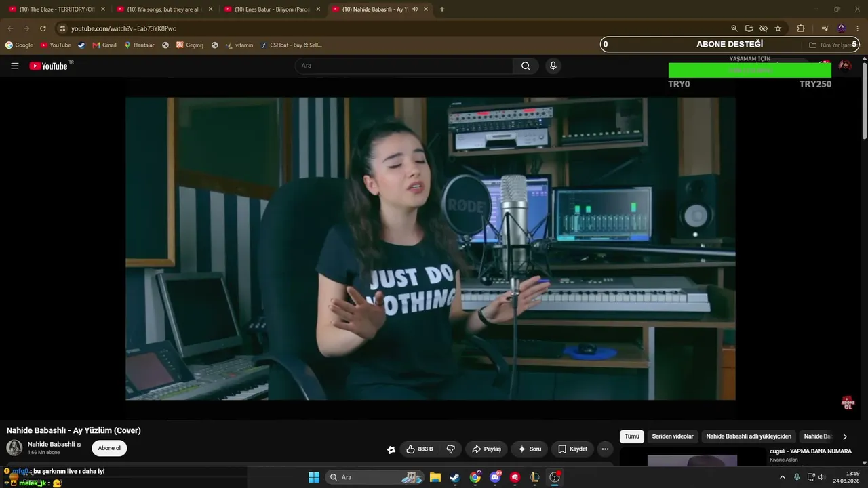
Task: Open the cuguli - YAPMA BANA NUMARA video
Action: (810, 451)
